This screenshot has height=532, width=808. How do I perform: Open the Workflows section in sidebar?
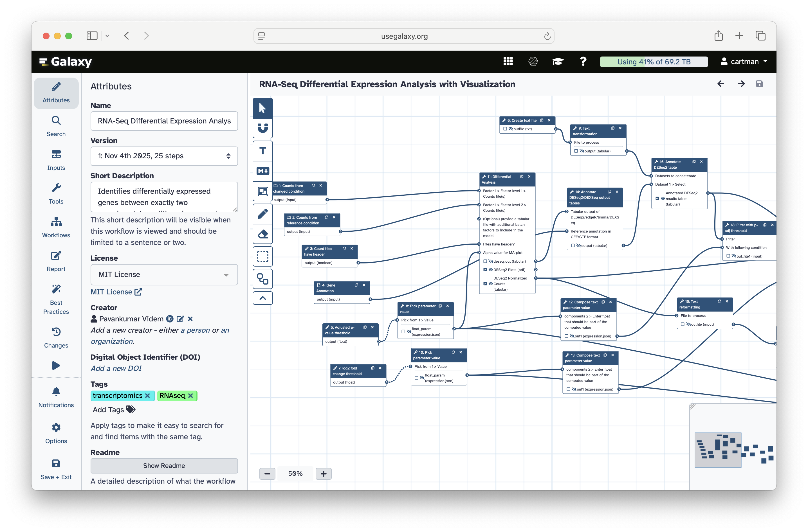56,227
